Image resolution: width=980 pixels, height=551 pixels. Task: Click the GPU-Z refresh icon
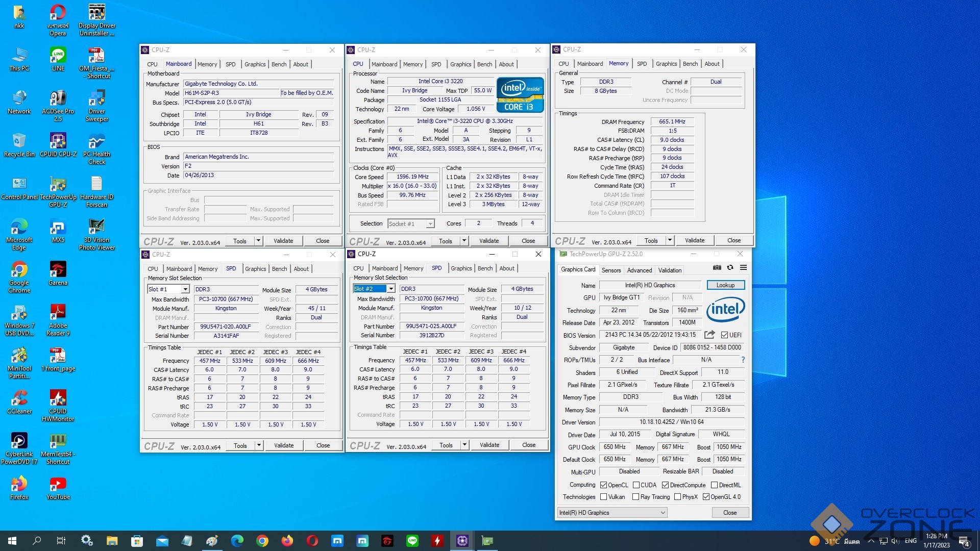click(730, 267)
